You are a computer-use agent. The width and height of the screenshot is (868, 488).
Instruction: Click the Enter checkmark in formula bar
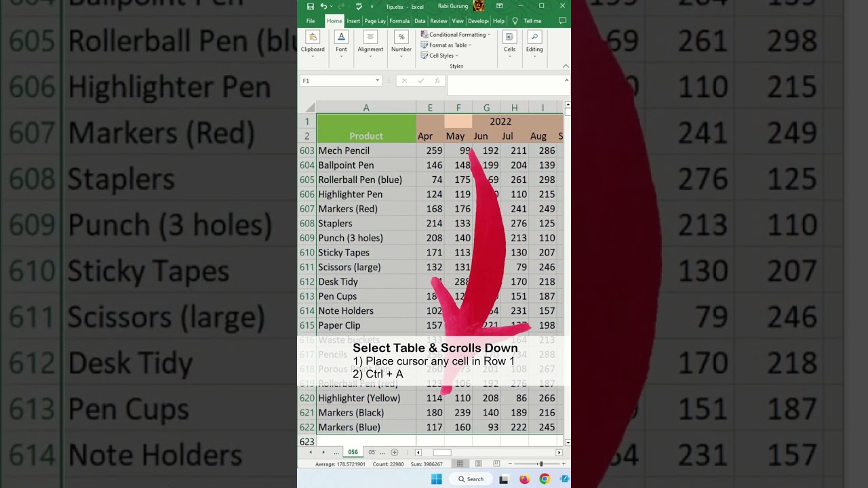tap(420, 81)
